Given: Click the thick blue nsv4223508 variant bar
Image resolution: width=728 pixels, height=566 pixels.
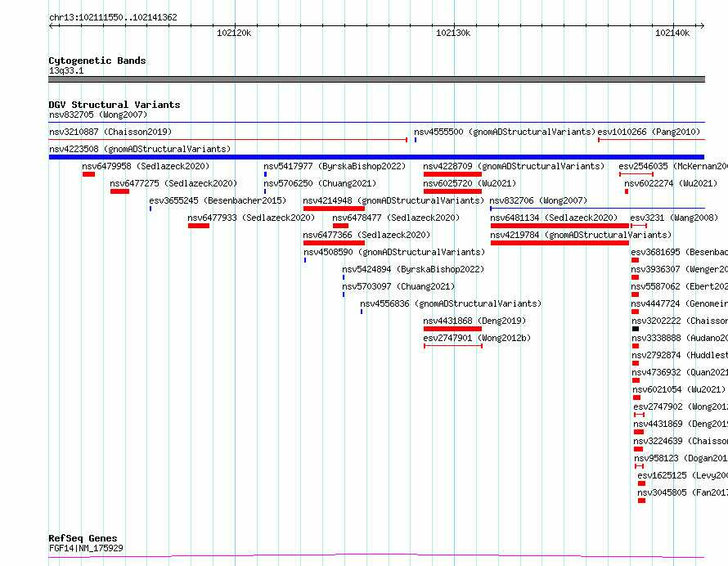Looking at the screenshot, I should (376, 157).
